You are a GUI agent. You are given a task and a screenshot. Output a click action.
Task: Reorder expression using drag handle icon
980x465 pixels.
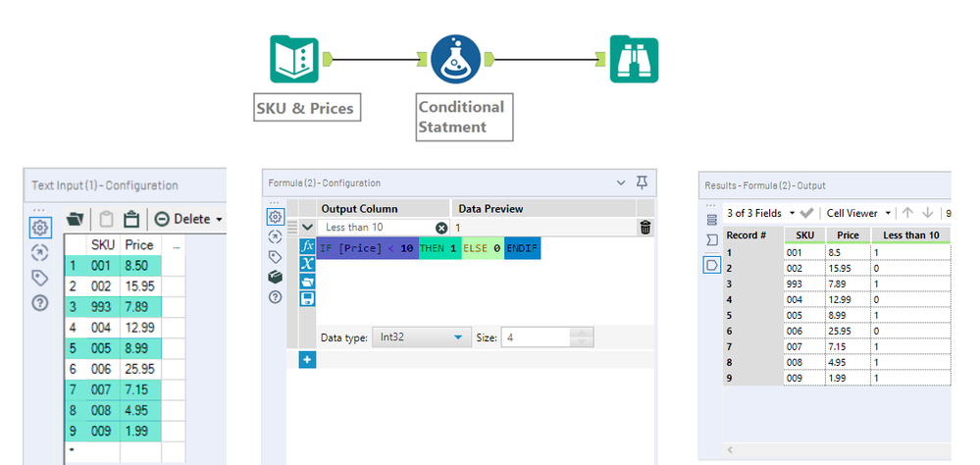coord(292,229)
